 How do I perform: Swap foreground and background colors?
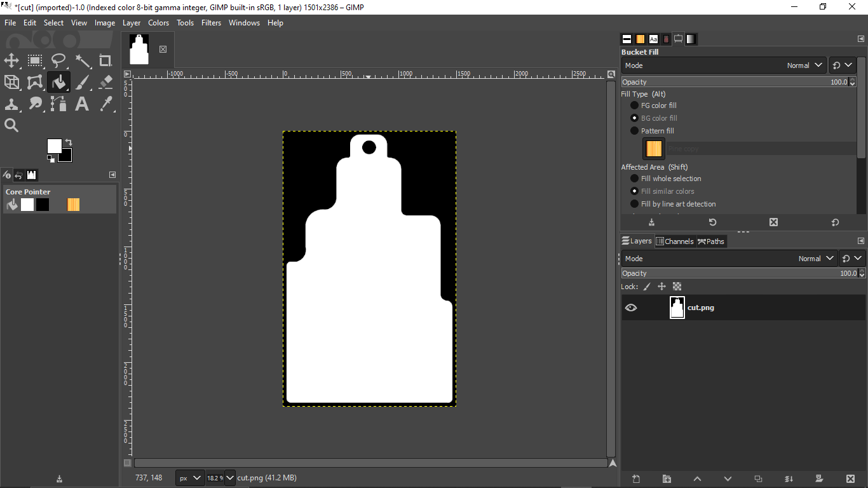tap(68, 142)
